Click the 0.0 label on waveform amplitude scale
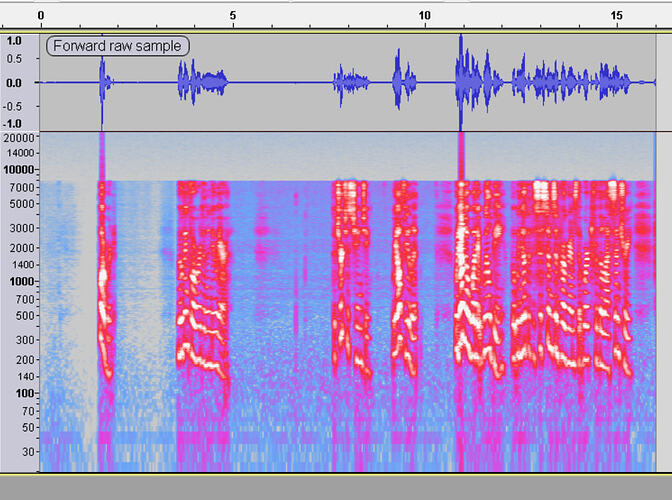Screen dimensions: 672x500 click(14, 83)
